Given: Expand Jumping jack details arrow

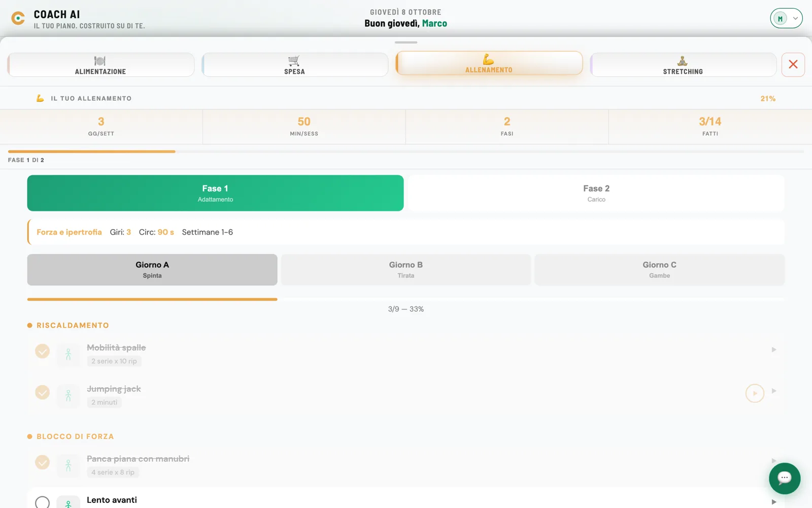Looking at the screenshot, I should tap(774, 391).
